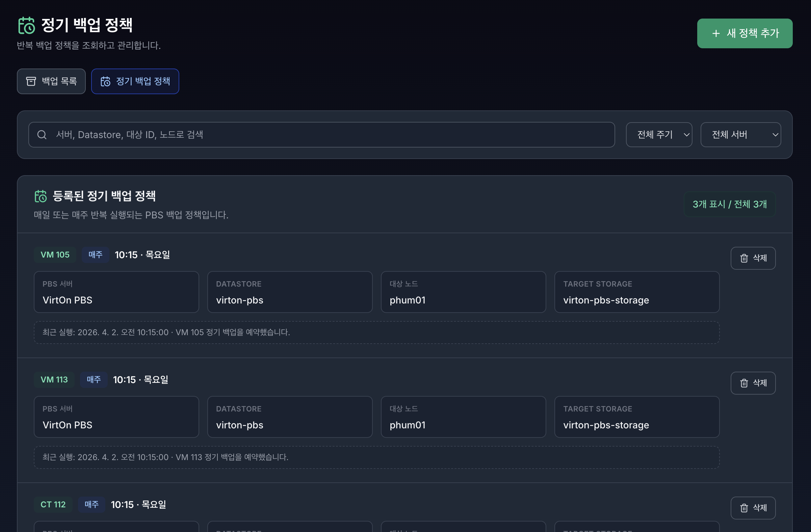The width and height of the screenshot is (811, 532).
Task: Switch to the 백업 목록 tab
Action: pyautogui.click(x=51, y=81)
